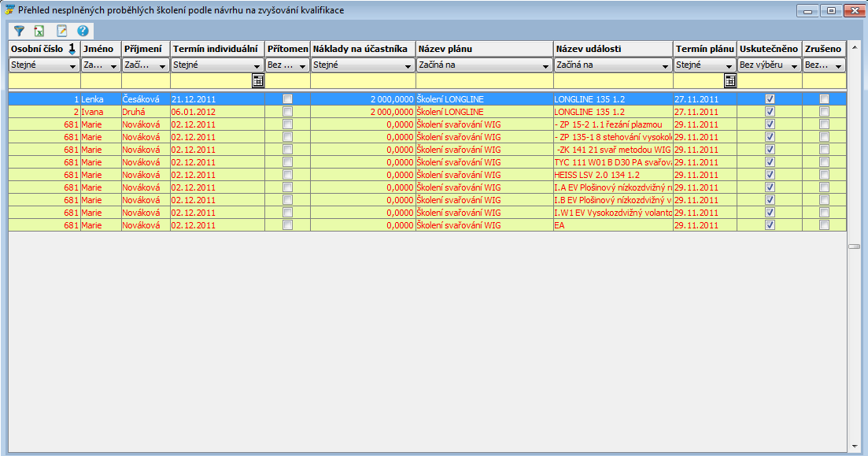This screenshot has height=456, width=868.
Task: Open the Náklady na účastníka filter dropdown
Action: 408,65
